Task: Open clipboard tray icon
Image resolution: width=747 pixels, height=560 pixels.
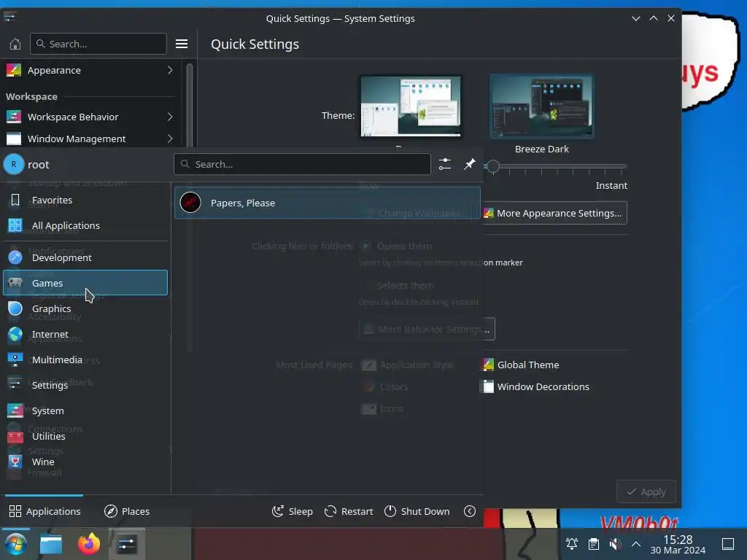Action: tap(594, 544)
